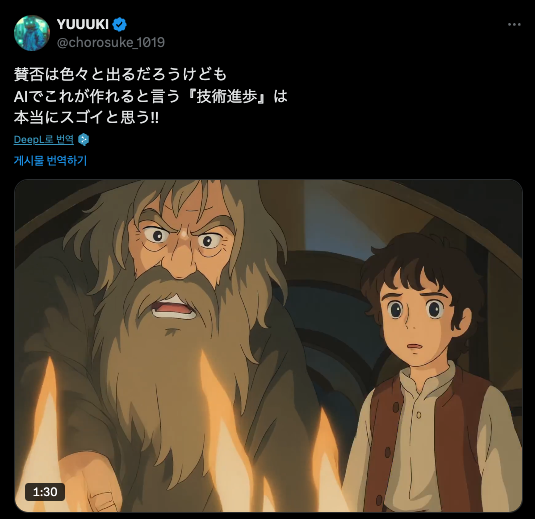Click the DeepL hexagon logo icon

coord(84,140)
